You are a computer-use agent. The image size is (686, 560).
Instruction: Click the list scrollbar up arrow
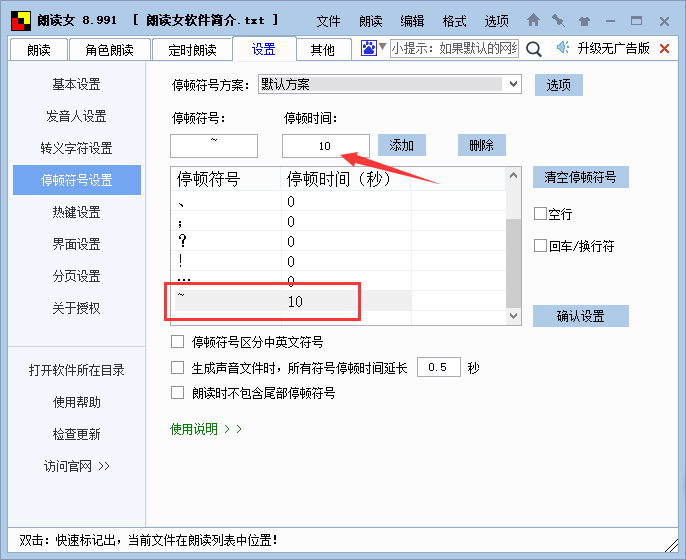(x=514, y=175)
